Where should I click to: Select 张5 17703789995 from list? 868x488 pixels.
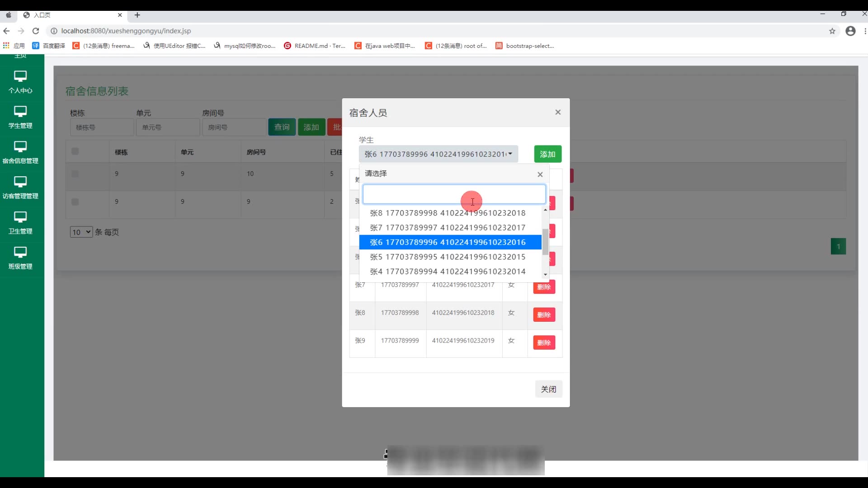[448, 257]
